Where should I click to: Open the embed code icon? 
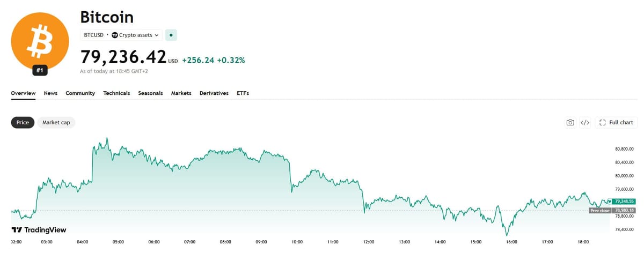tap(586, 123)
